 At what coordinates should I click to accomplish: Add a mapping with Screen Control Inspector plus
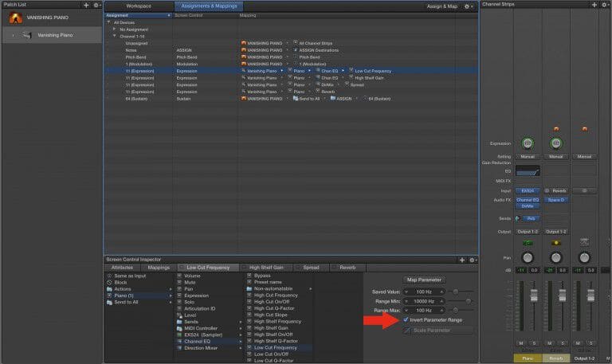coord(462,260)
